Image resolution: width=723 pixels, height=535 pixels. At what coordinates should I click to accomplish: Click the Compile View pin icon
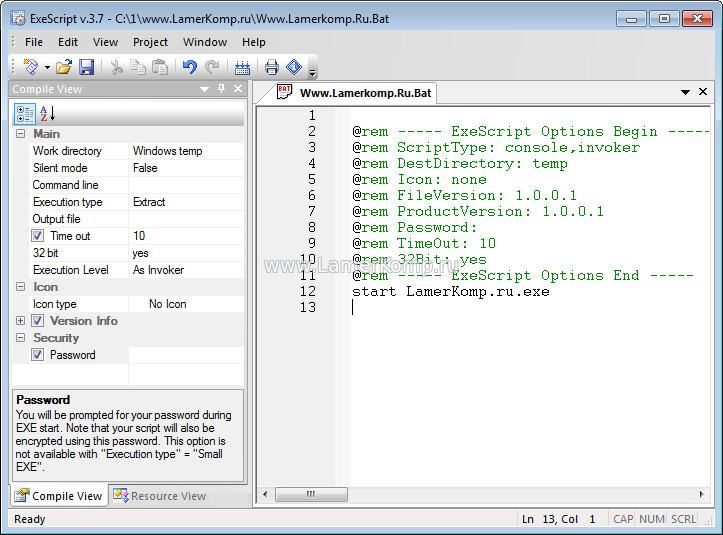pos(221,89)
